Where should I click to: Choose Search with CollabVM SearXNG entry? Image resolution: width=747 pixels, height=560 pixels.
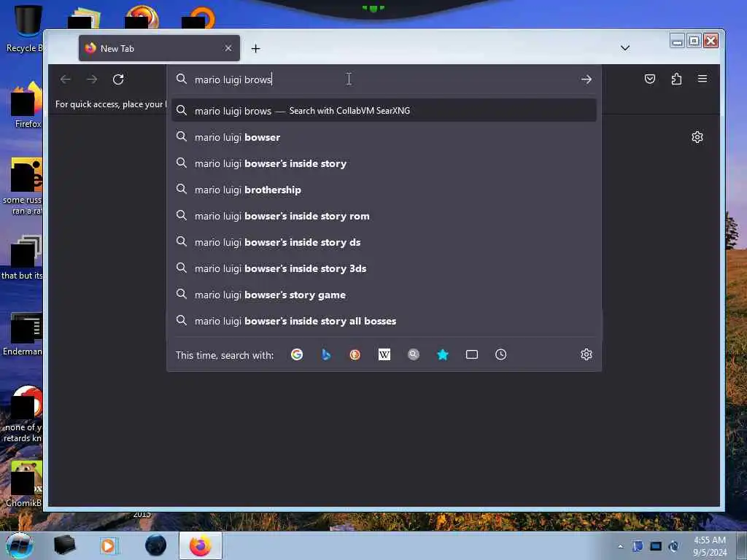point(384,111)
